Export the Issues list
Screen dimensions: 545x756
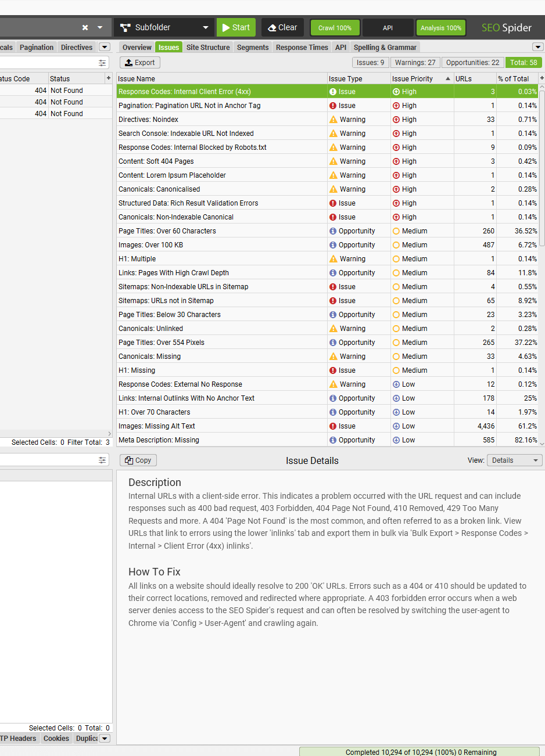(x=139, y=63)
